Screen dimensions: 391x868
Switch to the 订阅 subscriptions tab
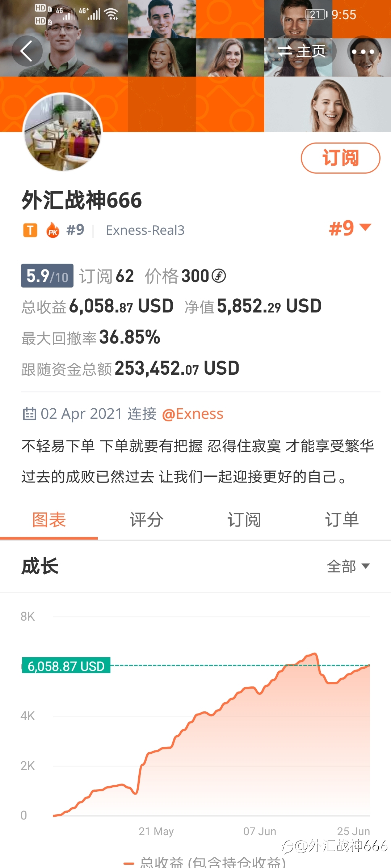(x=244, y=520)
